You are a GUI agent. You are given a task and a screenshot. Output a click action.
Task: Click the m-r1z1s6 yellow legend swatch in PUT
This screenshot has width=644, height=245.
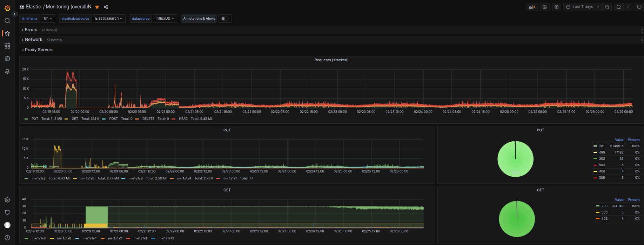click(x=75, y=179)
